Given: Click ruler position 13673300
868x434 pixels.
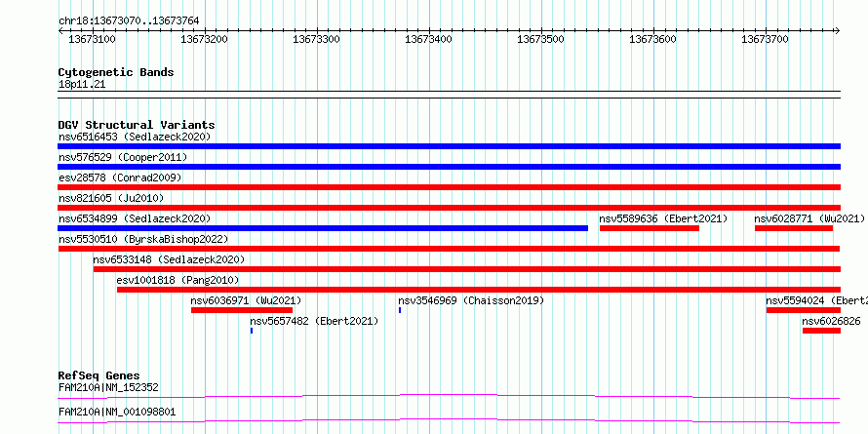Looking at the screenshot, I should click(316, 39).
